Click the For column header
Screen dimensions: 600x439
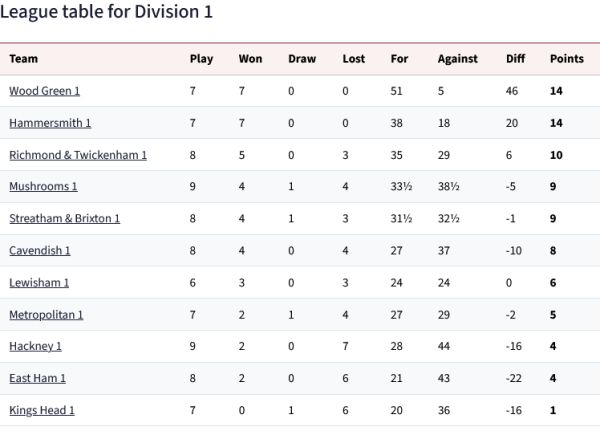(x=399, y=59)
